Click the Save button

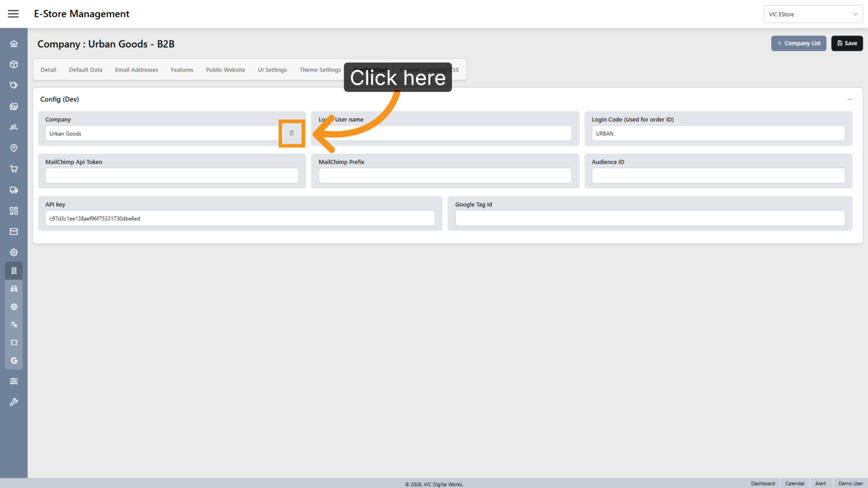point(847,43)
